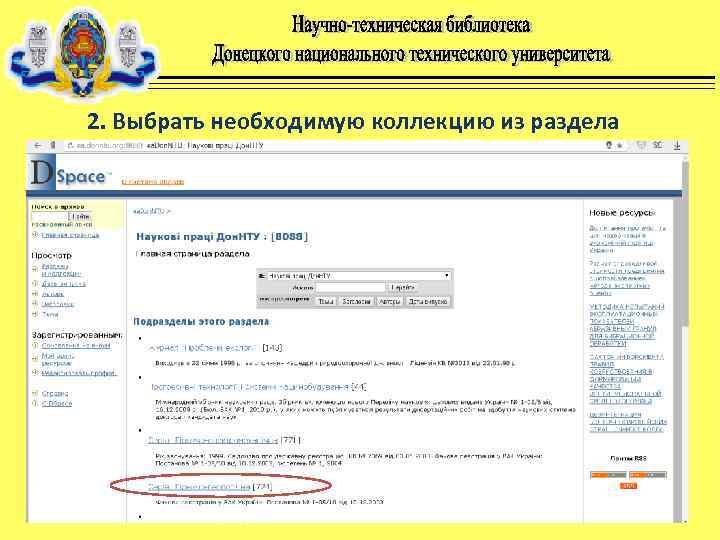Image resolution: width=720 pixels, height=540 pixels.
Task: Click the small orange RSS badge below
Action: (x=628, y=486)
